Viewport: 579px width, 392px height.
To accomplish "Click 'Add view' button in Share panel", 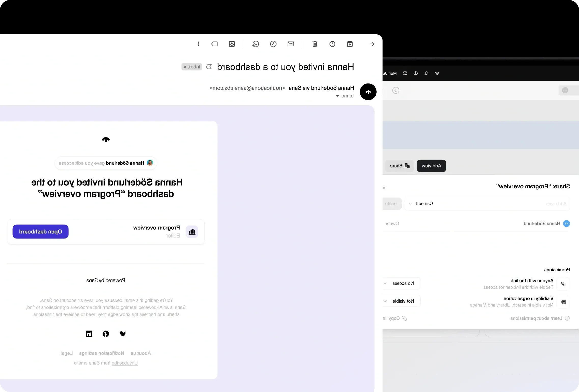I will pos(431,165).
